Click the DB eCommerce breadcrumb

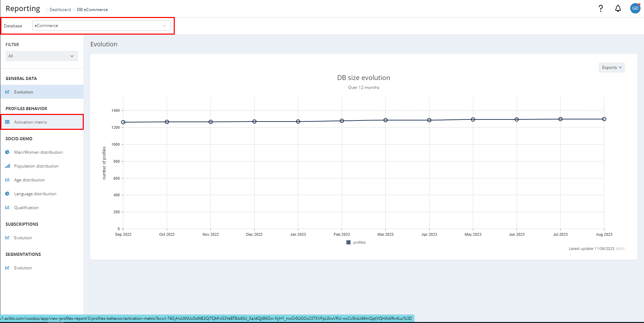pos(92,10)
